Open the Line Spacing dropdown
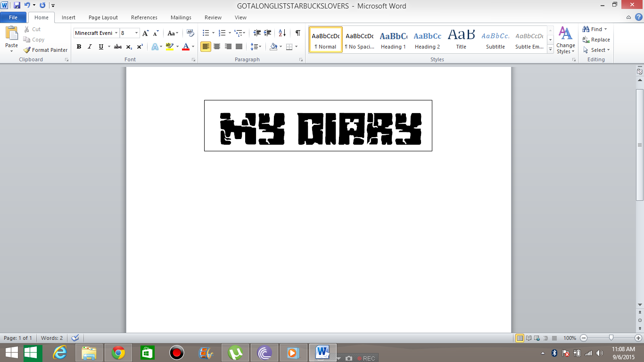644x362 pixels. point(256,47)
